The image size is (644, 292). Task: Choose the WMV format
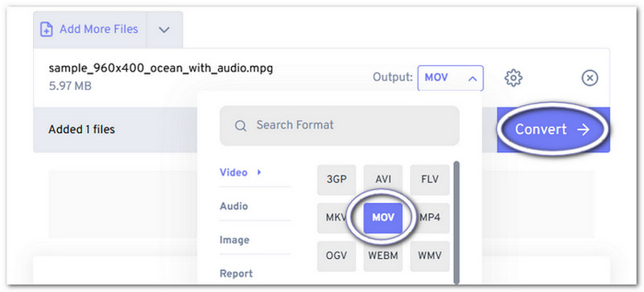430,256
